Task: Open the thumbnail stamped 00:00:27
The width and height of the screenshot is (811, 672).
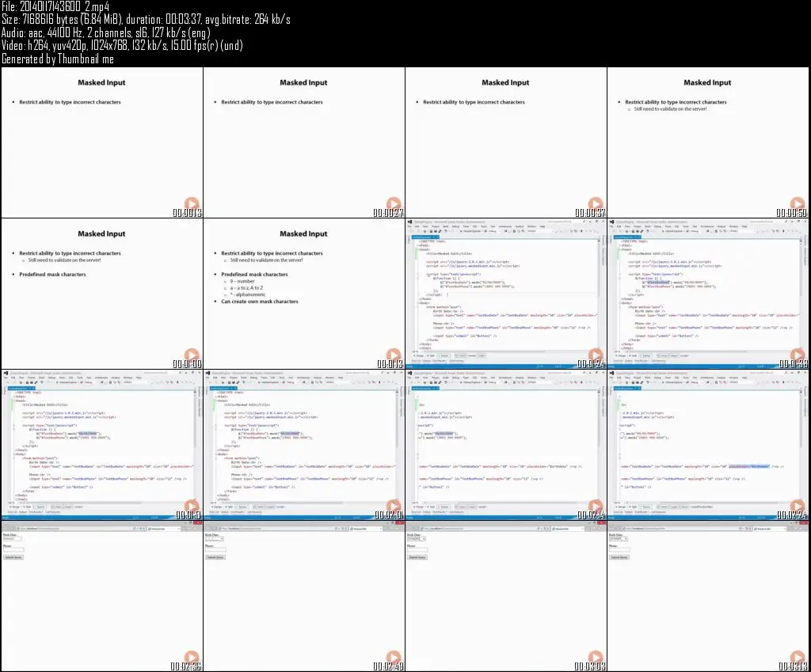Action: (x=304, y=142)
